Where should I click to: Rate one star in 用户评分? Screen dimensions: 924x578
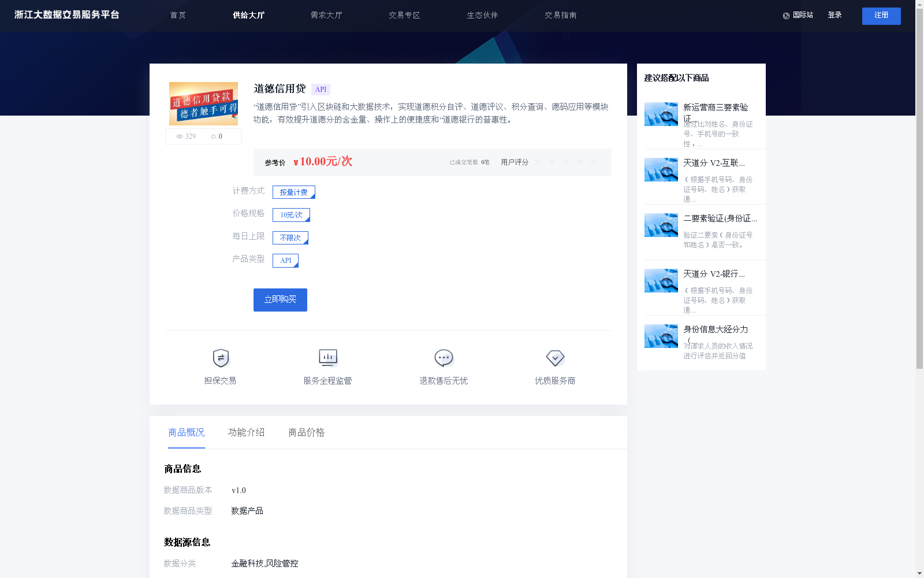coord(538,162)
